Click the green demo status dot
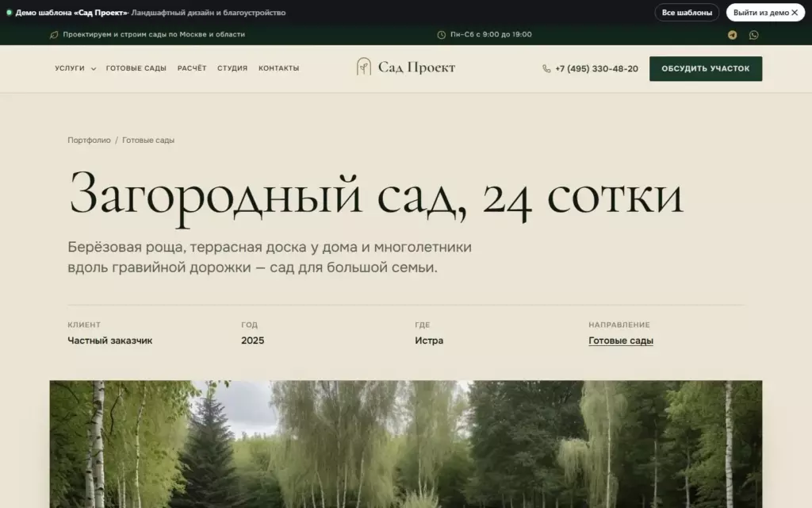Image resolution: width=812 pixels, height=508 pixels. (x=9, y=13)
